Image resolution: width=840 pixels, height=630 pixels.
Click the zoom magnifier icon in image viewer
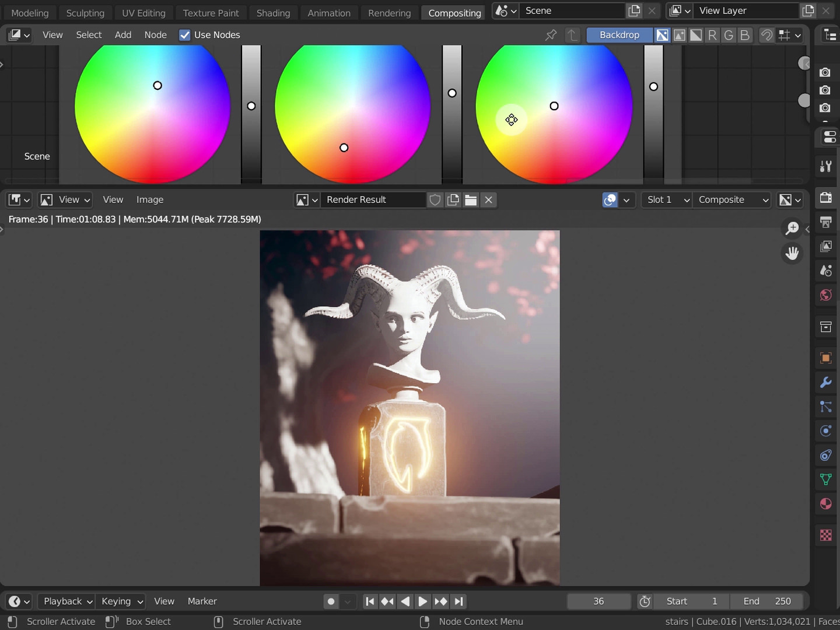[x=792, y=228]
